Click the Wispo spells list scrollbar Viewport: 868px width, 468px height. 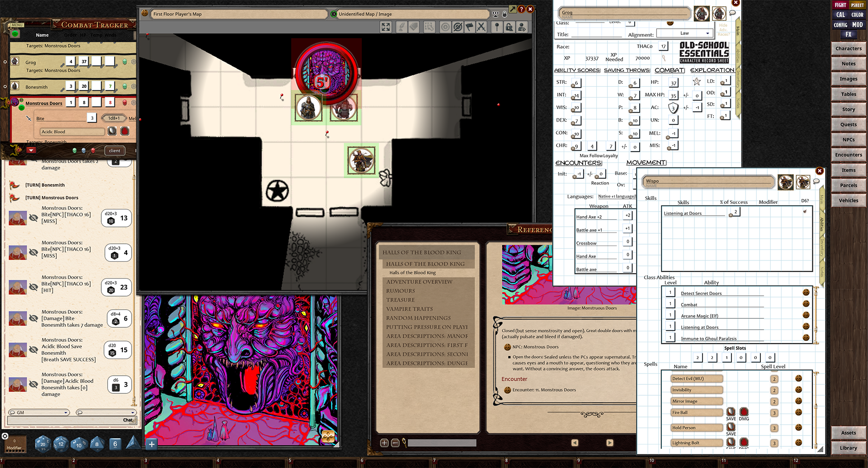click(x=815, y=409)
